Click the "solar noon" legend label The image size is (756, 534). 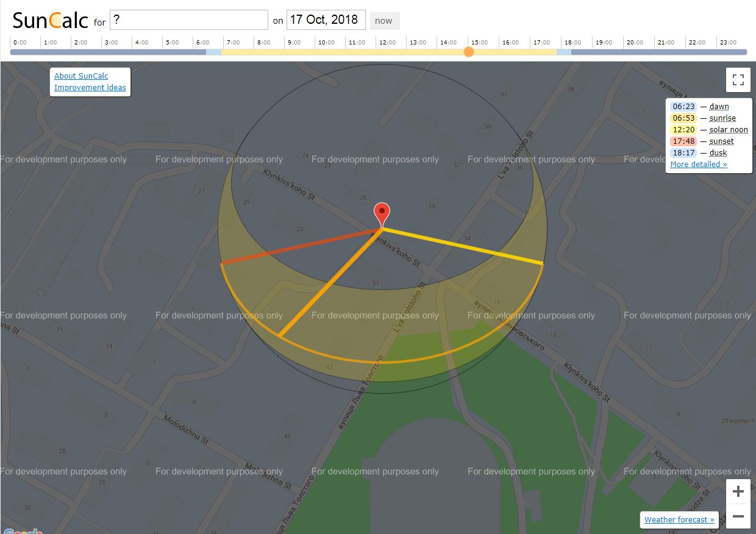(x=729, y=130)
